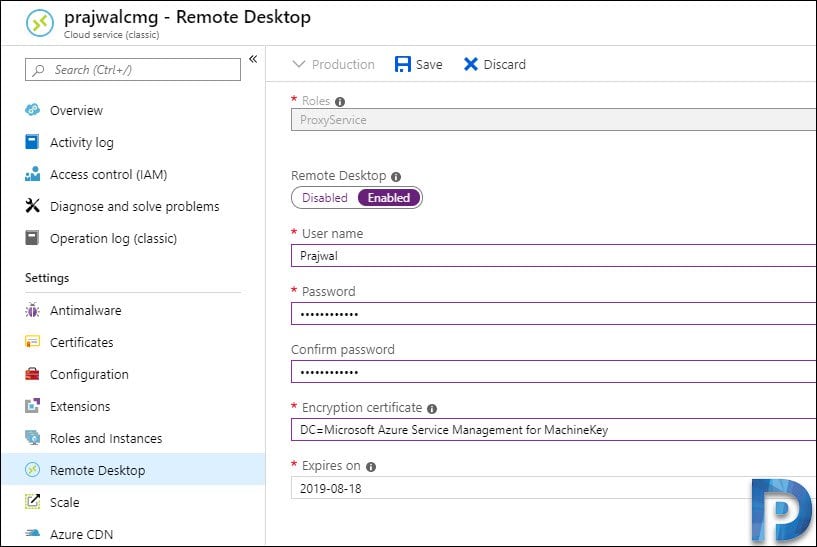Click the Activity log icon

32,142
